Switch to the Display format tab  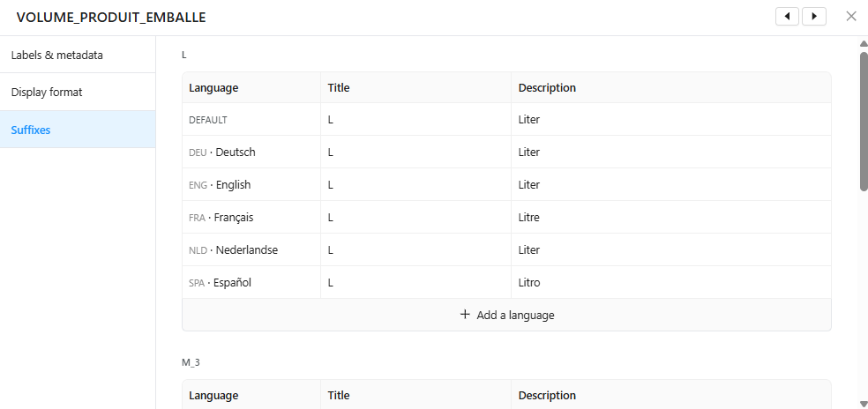[78, 92]
